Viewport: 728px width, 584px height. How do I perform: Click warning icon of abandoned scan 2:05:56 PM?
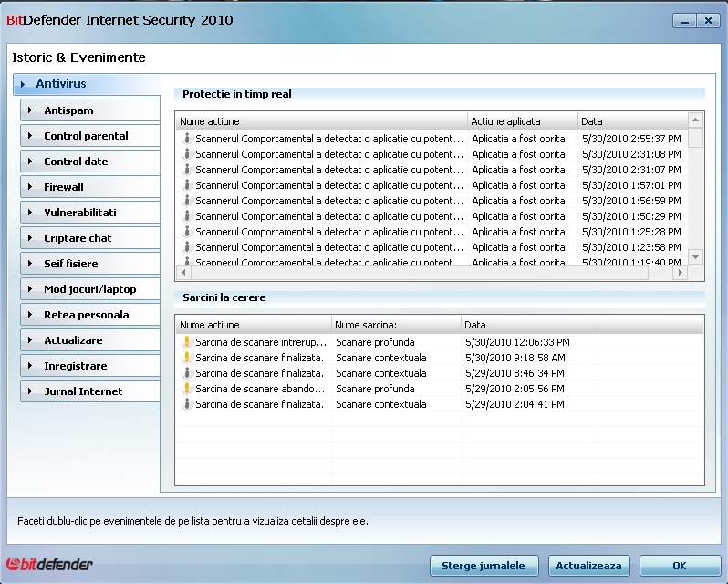point(187,389)
